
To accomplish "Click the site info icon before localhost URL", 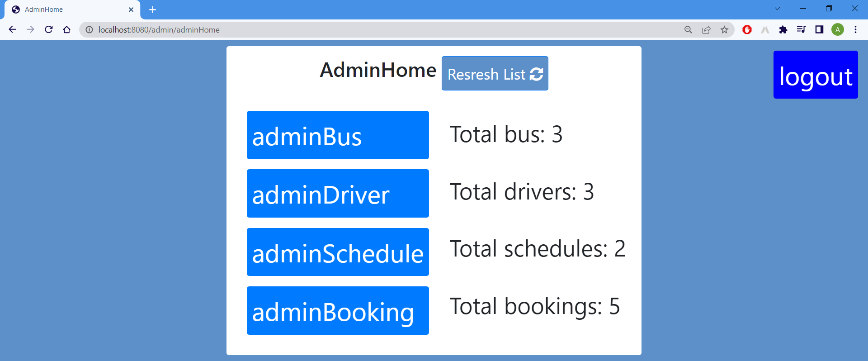I will 89,29.
